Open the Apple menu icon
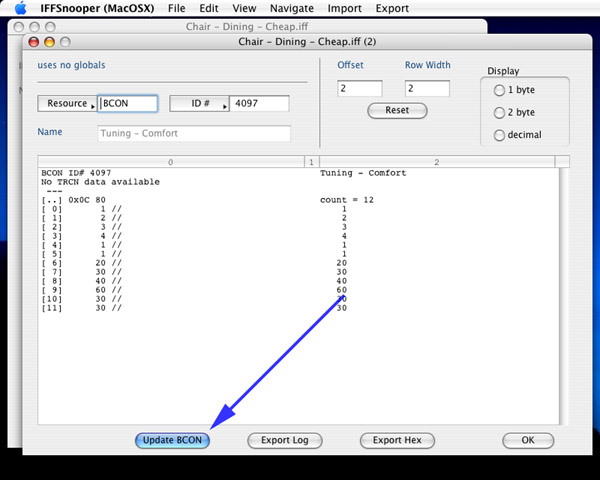This screenshot has width=600, height=480. click(20, 8)
